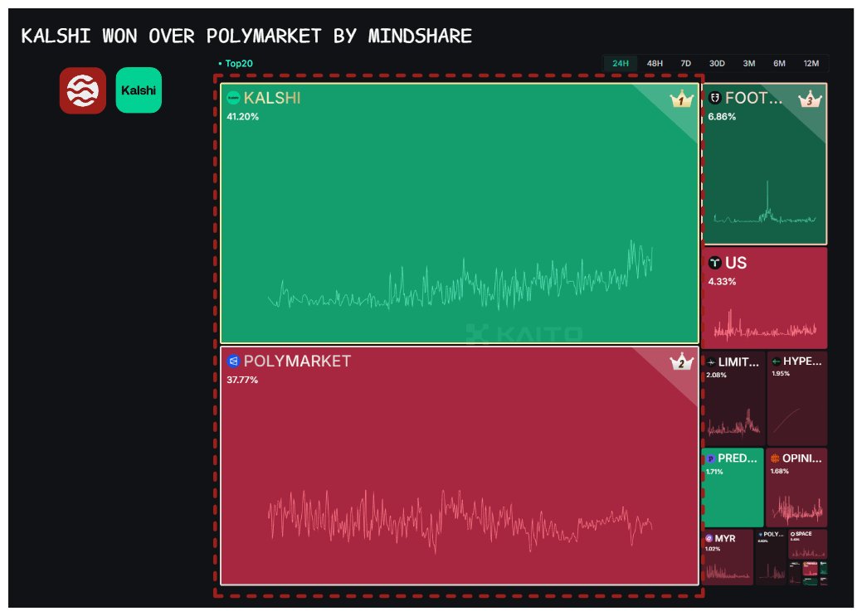
Task: Click the ring icon beside SPACE
Action: point(793,534)
